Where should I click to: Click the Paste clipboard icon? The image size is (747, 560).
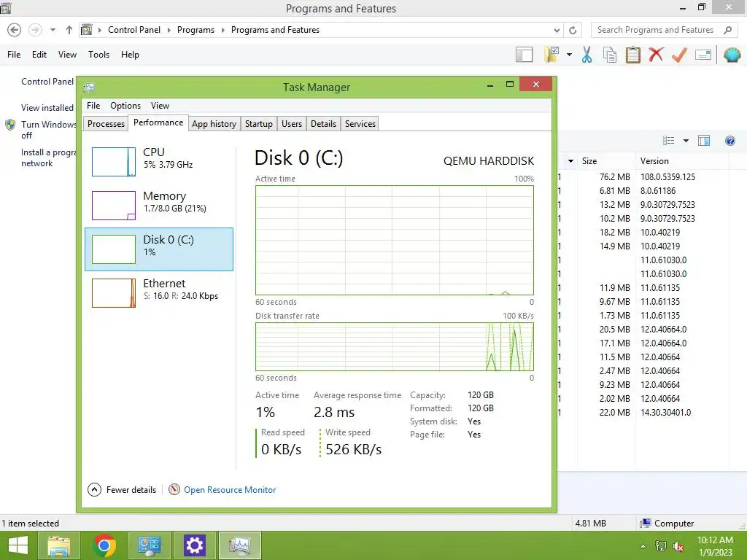click(632, 55)
